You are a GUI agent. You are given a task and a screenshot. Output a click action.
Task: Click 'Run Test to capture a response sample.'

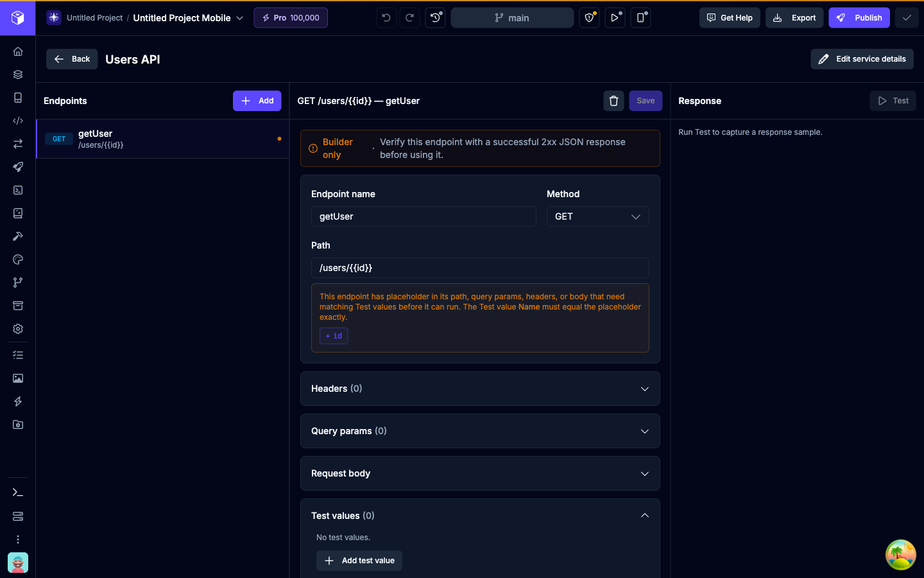click(750, 132)
